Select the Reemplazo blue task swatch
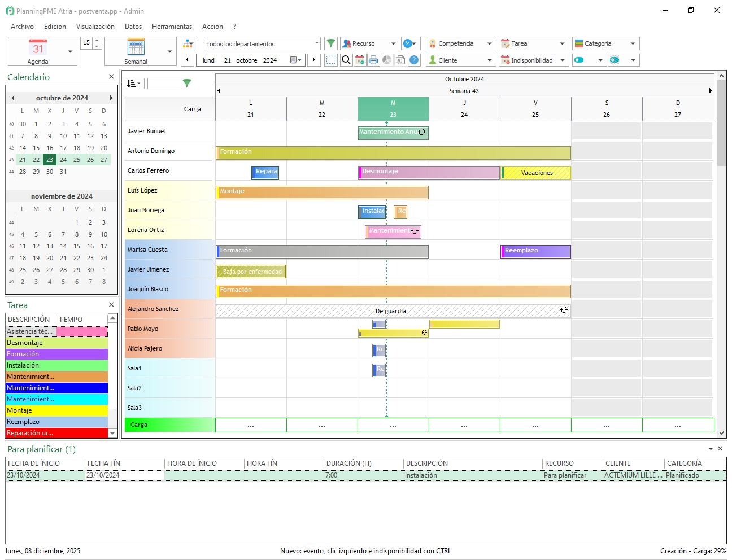 click(x=56, y=422)
